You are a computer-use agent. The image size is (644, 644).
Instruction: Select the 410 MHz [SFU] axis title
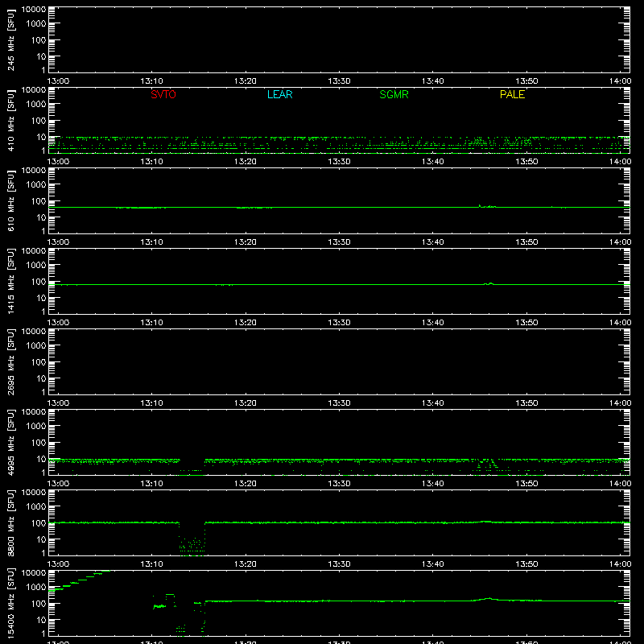click(10, 120)
